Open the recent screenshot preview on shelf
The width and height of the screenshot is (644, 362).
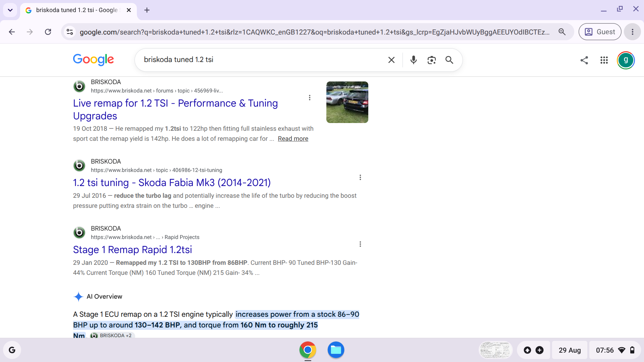pos(495,350)
